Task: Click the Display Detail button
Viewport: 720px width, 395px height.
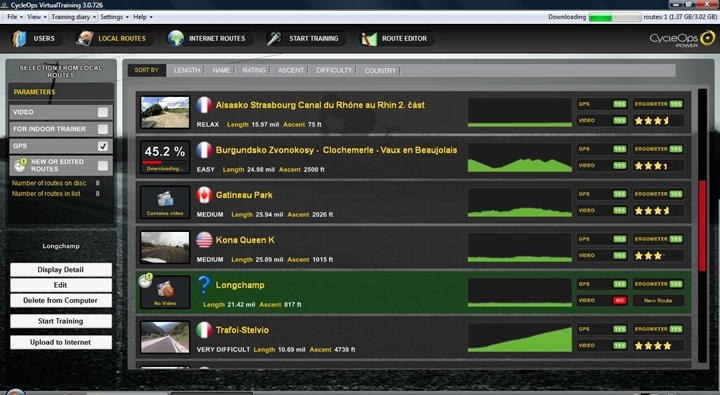Action: 61,270
